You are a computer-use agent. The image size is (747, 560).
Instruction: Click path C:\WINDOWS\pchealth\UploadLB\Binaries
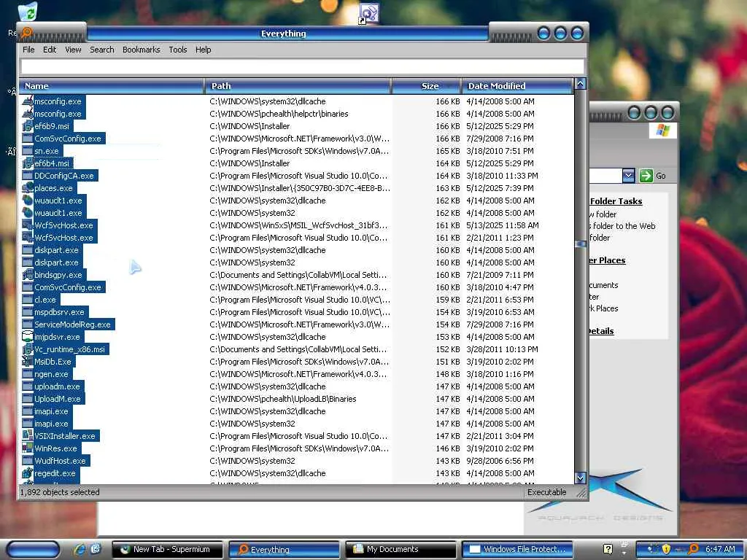(x=282, y=399)
